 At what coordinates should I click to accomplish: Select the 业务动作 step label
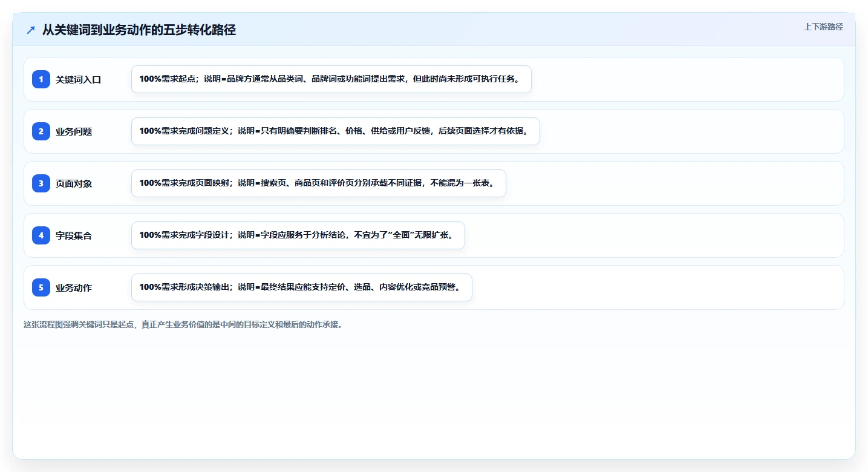tap(74, 288)
